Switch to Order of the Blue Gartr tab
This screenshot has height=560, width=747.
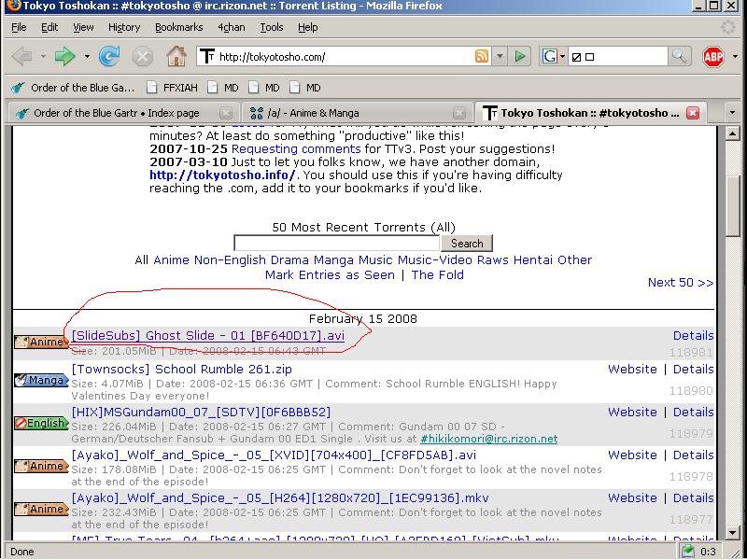click(x=116, y=113)
